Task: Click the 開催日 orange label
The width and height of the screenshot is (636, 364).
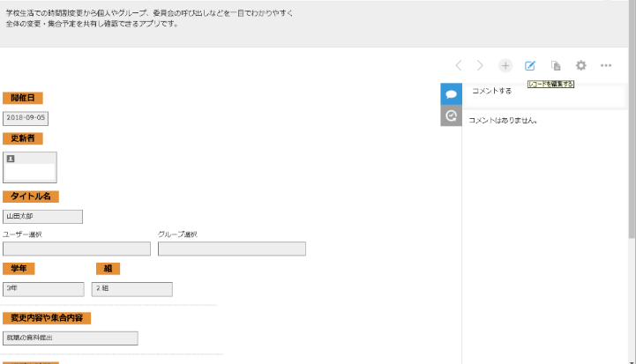Action: pyautogui.click(x=23, y=98)
